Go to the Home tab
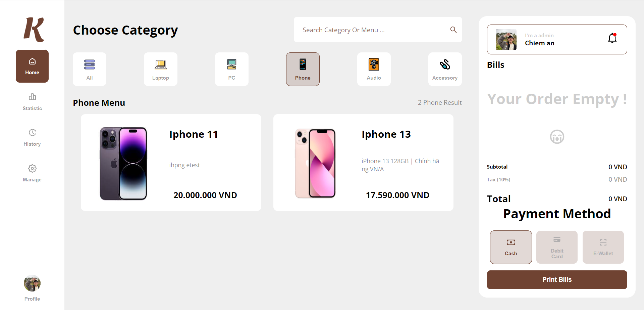644x310 pixels. [32, 66]
